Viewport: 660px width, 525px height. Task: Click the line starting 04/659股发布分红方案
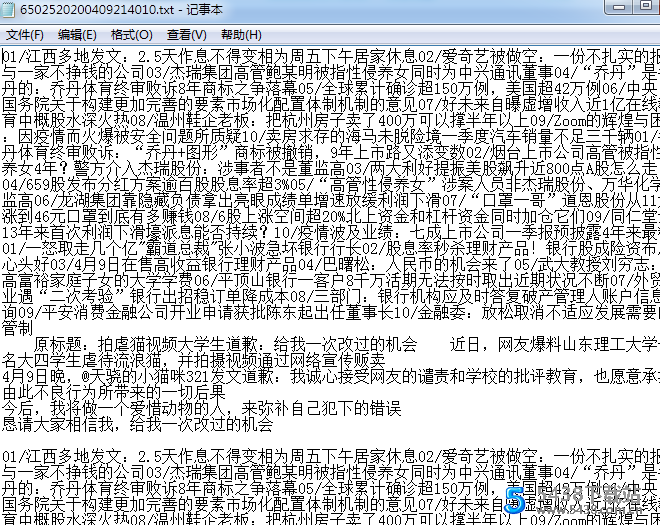click(330, 184)
